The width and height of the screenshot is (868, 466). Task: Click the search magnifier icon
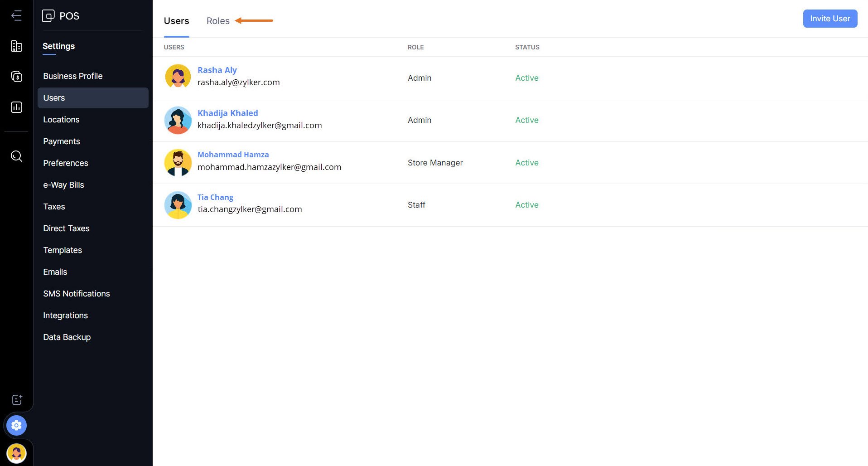[x=16, y=156]
